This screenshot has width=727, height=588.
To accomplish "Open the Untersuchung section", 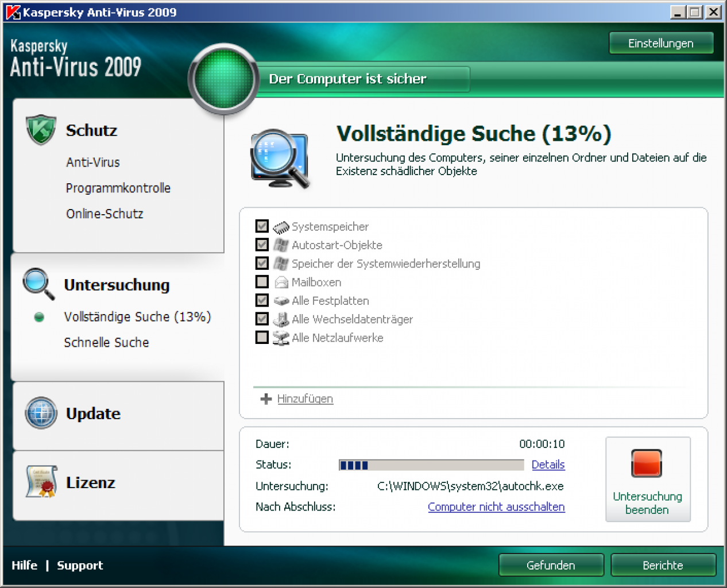I will (117, 285).
